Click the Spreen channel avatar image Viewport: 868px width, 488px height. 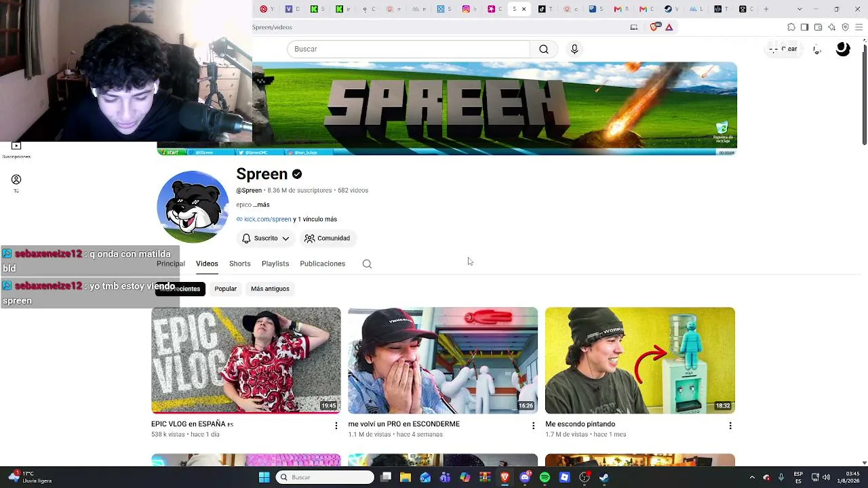(x=193, y=207)
